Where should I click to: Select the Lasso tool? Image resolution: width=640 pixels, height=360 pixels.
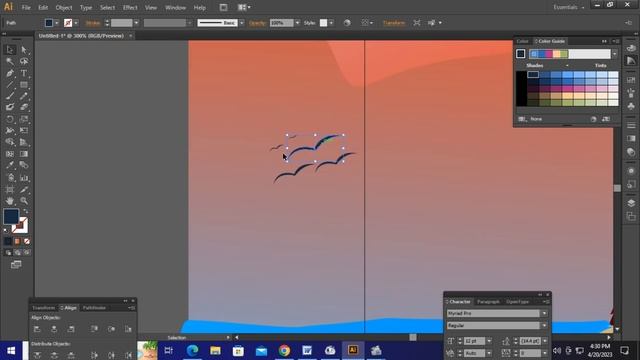[x=24, y=61]
